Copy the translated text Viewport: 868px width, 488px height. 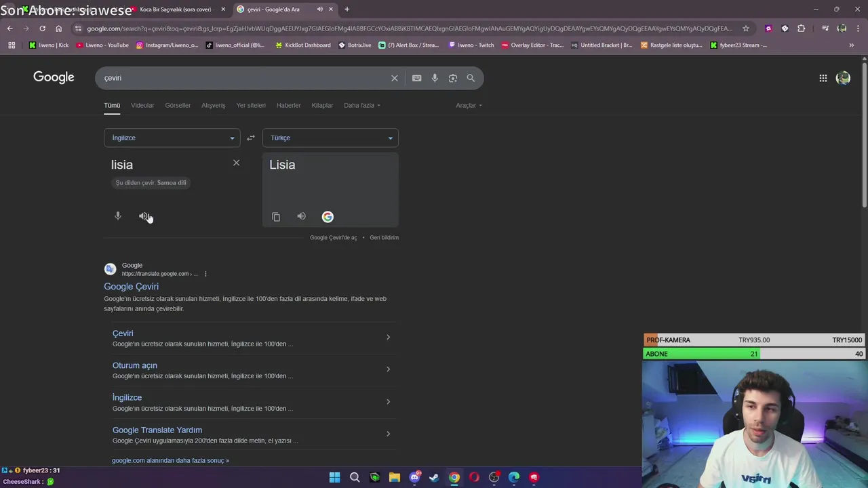[x=276, y=217]
